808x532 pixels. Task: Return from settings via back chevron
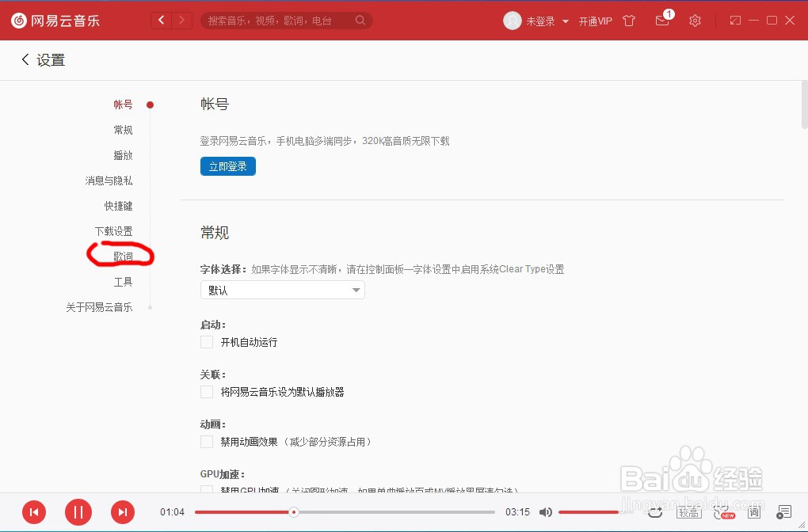[x=25, y=59]
